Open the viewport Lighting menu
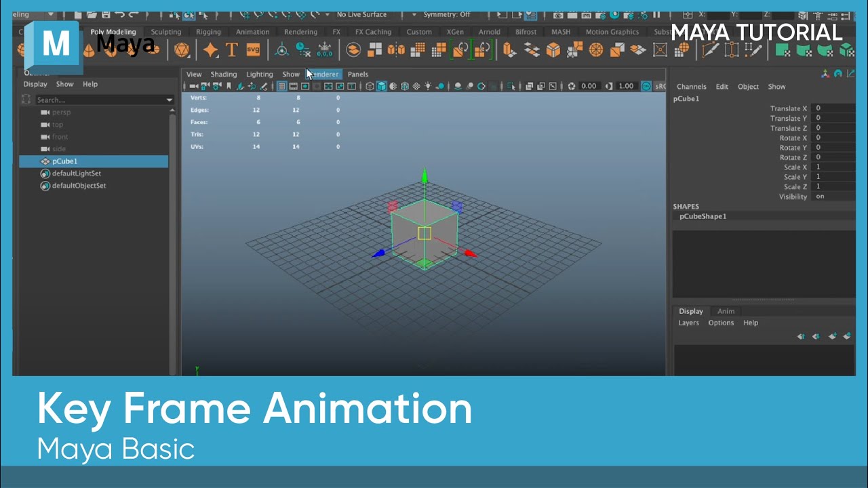This screenshot has width=868, height=488. tap(259, 75)
